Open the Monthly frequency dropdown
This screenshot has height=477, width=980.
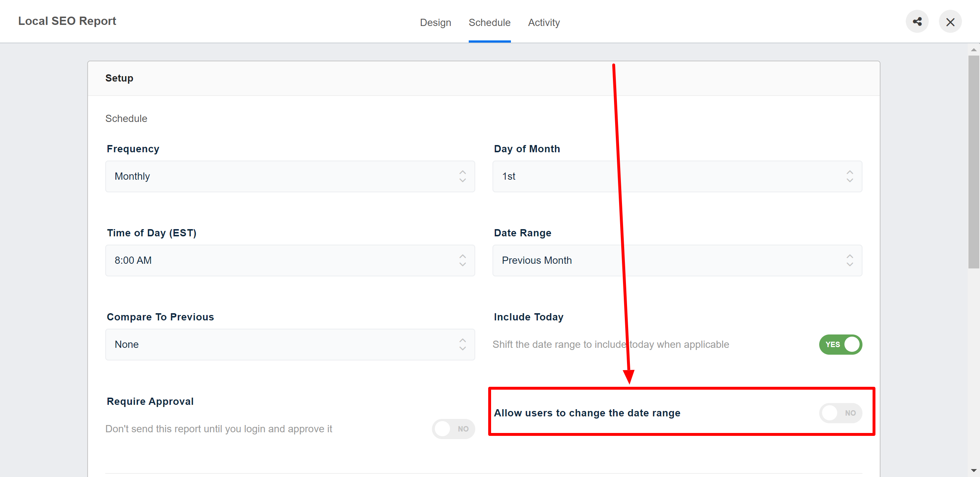pyautogui.click(x=282, y=176)
